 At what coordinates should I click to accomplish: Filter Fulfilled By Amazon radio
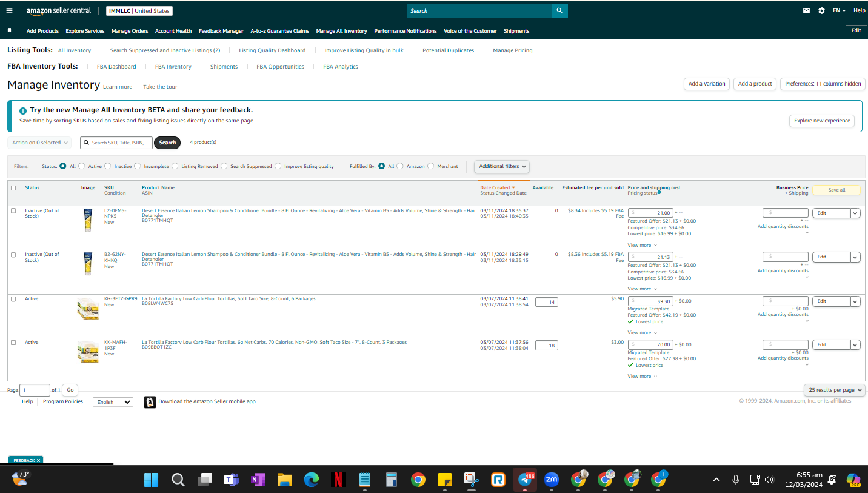(x=400, y=166)
